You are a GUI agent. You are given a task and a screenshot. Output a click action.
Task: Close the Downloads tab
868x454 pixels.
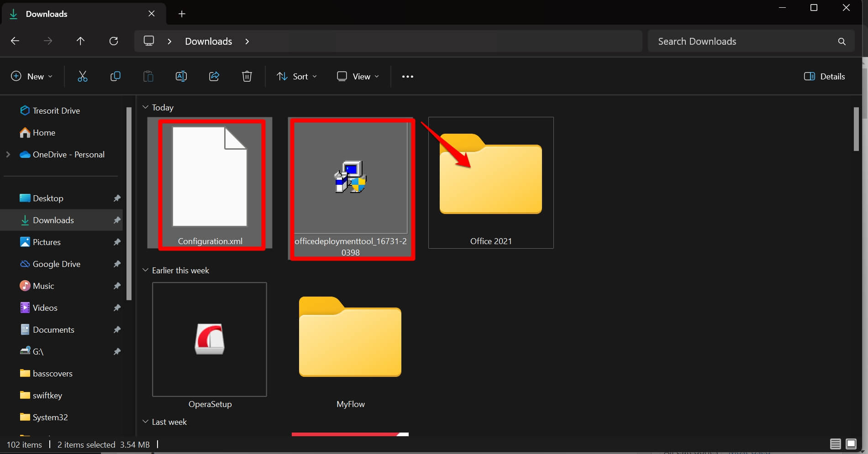pyautogui.click(x=152, y=14)
